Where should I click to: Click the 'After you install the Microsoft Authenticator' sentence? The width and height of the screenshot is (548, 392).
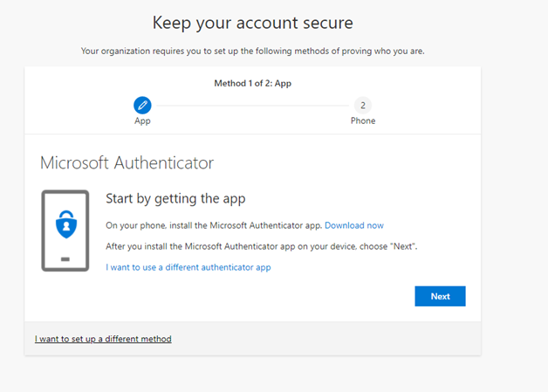point(262,246)
